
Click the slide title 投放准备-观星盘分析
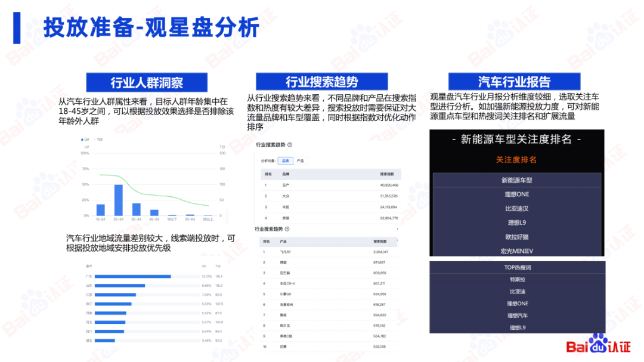(151, 27)
